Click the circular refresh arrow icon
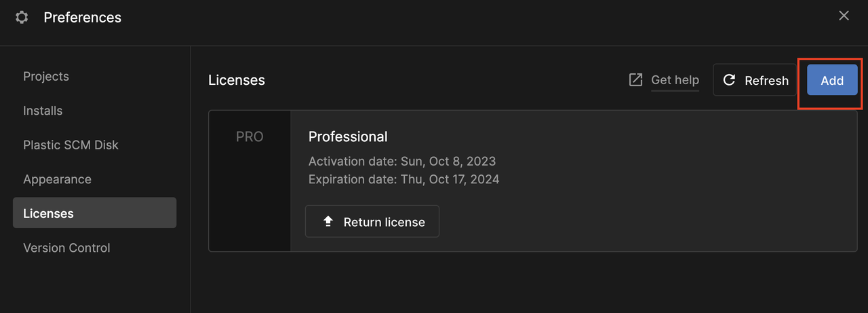Screen dimensions: 868x313 [x=730, y=80]
